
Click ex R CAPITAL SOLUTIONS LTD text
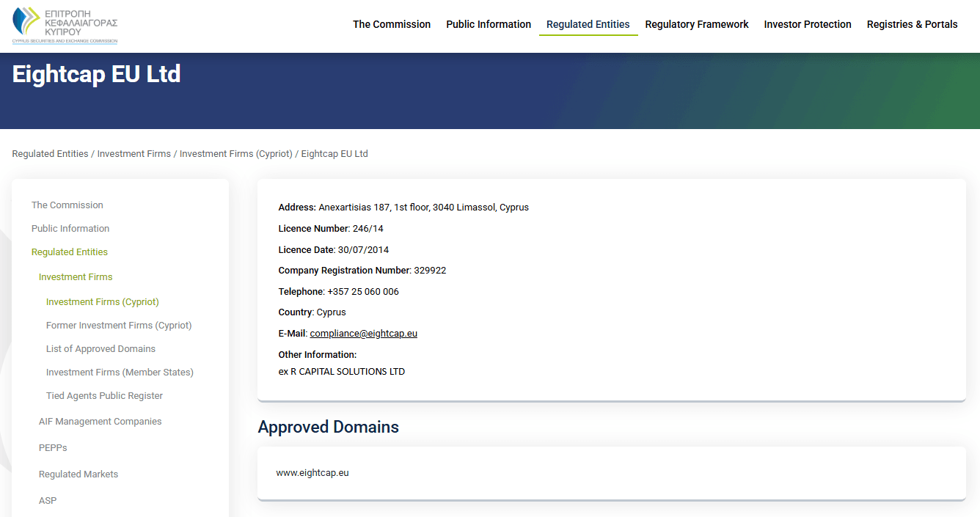[342, 372]
